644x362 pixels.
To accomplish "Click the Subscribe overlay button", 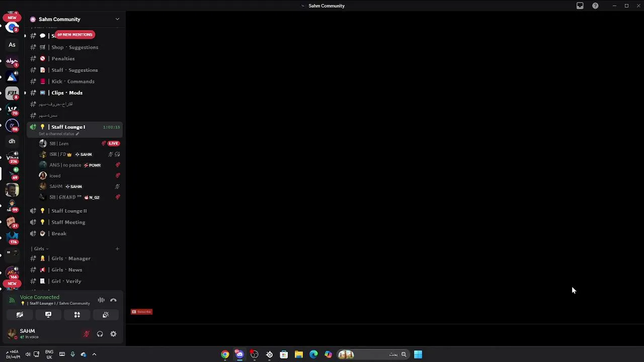I will click(141, 312).
